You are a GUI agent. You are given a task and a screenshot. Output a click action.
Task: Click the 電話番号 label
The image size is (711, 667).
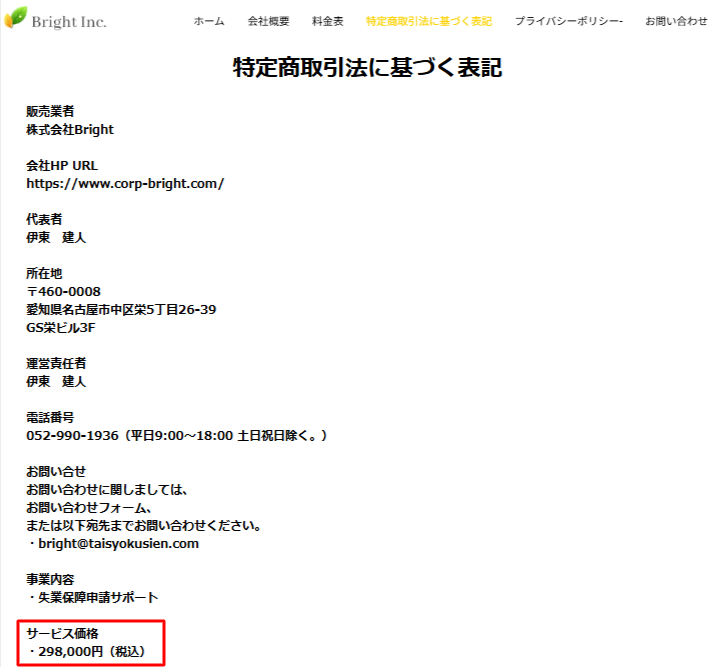pyautogui.click(x=50, y=417)
